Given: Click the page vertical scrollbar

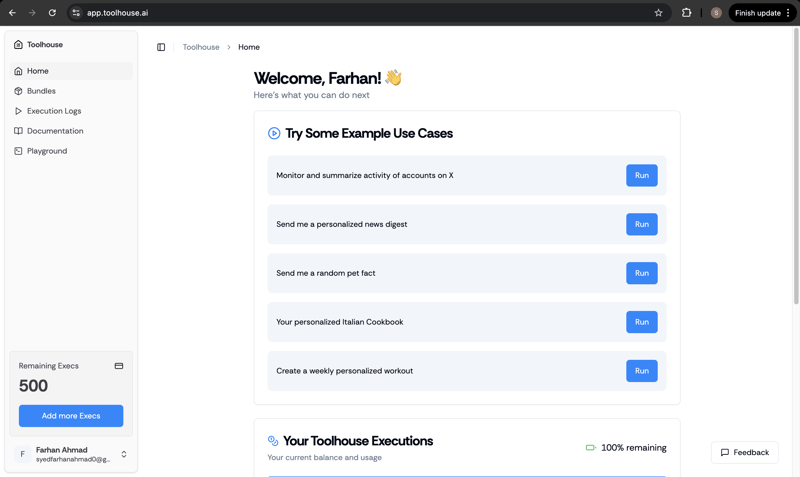Looking at the screenshot, I should coord(796,166).
